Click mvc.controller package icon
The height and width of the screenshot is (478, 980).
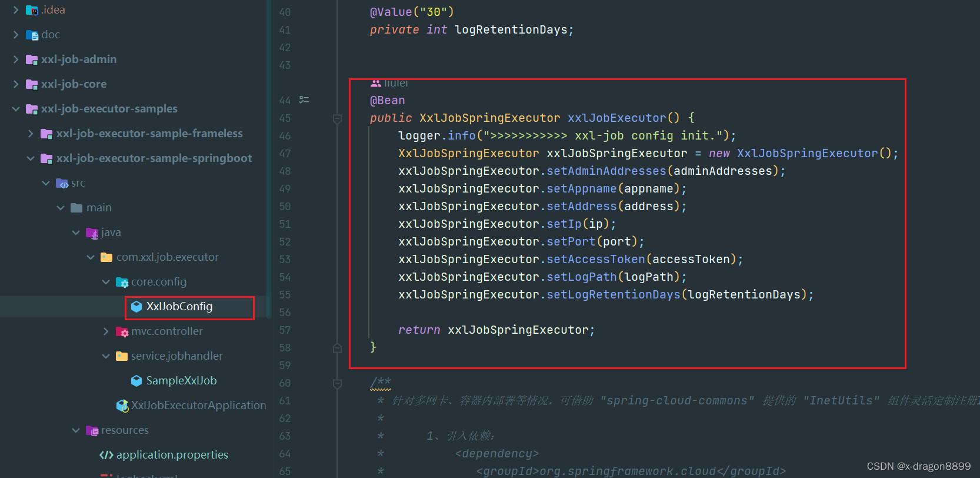[x=122, y=331]
